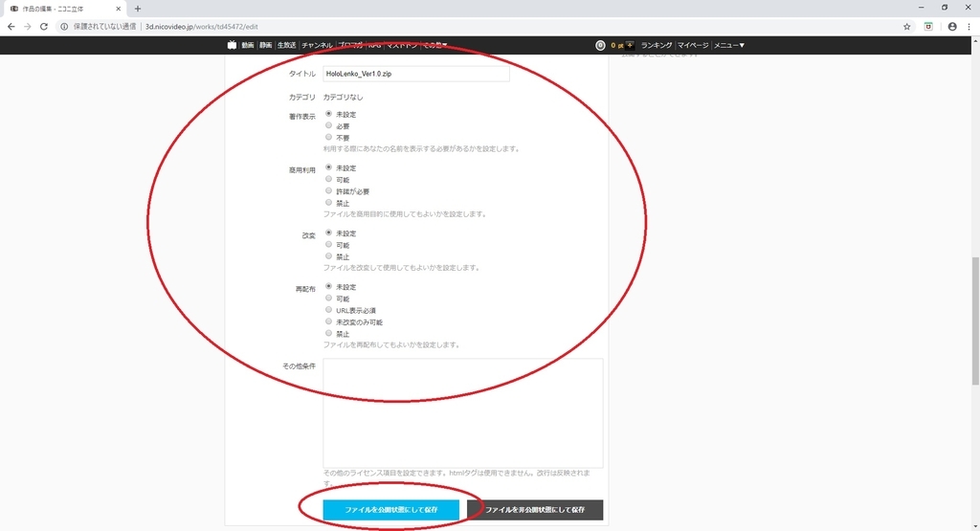The height and width of the screenshot is (531, 980).
Task: Go back with browser back arrow
Action: click(11, 26)
